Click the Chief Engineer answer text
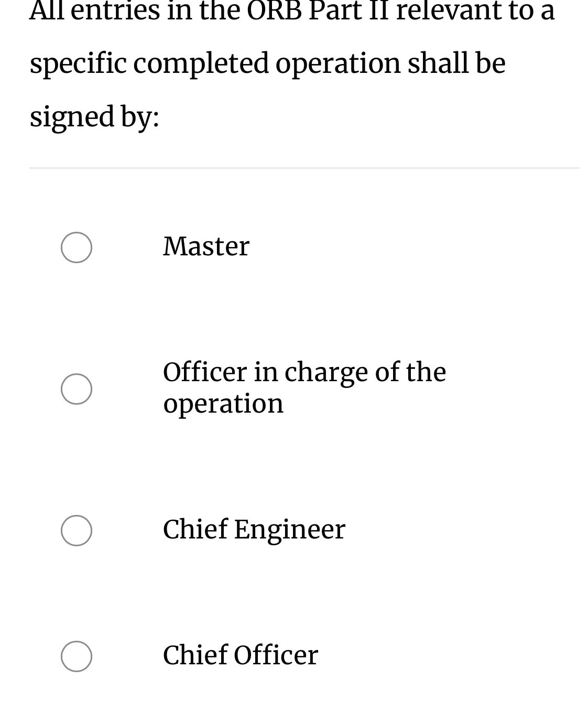Screen dimensions: 588x701 pos(254,530)
